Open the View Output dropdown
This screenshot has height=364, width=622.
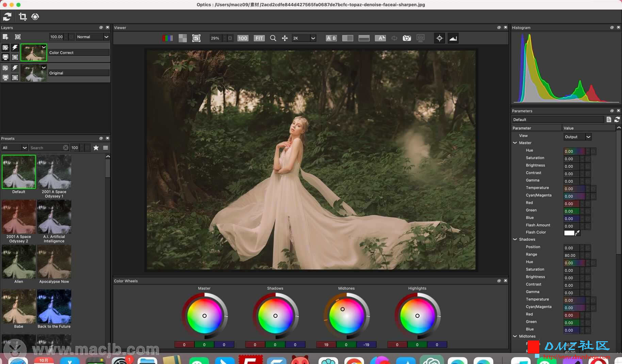coord(577,137)
